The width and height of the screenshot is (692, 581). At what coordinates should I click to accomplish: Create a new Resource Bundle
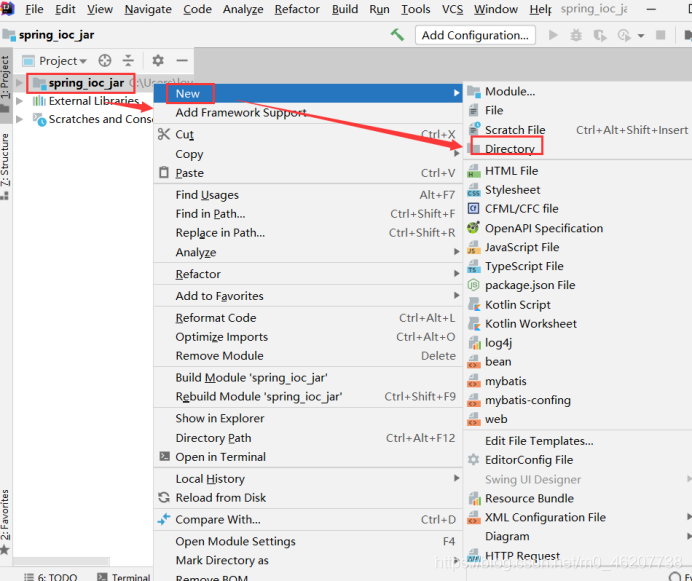(x=578, y=498)
